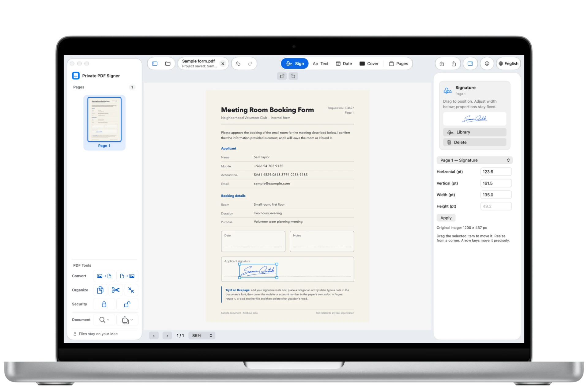Image resolution: width=588 pixels, height=387 pixels.
Task: Edit the Width (pt) field
Action: pyautogui.click(x=496, y=195)
